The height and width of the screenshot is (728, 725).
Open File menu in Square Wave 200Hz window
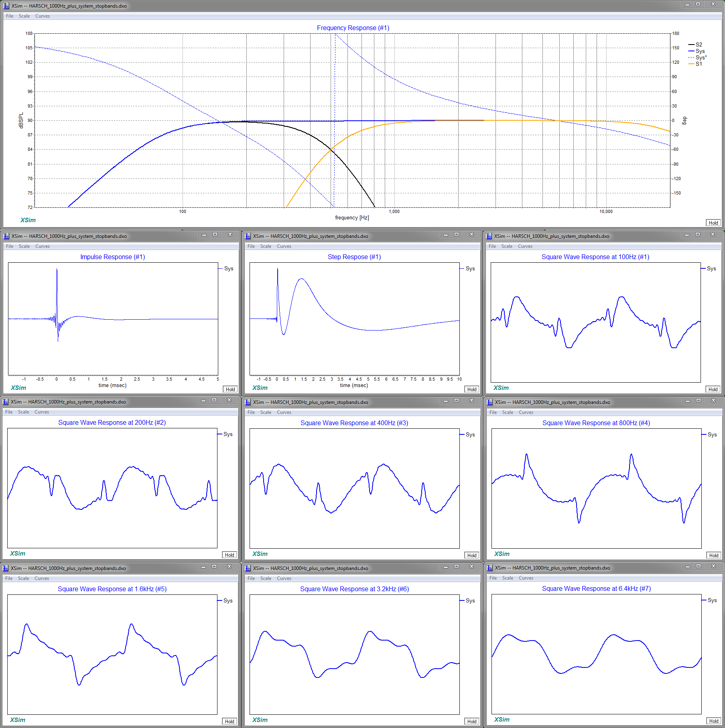[x=9, y=412]
